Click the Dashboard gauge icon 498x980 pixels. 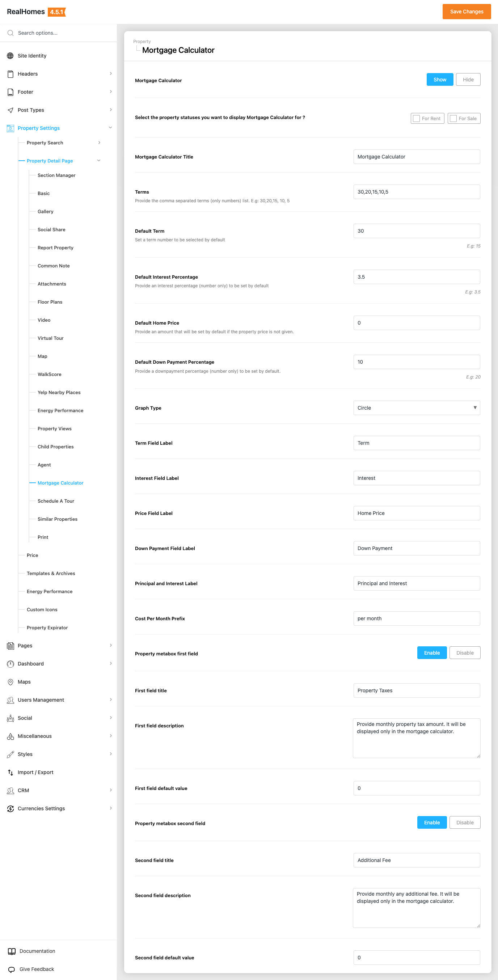coord(10,664)
